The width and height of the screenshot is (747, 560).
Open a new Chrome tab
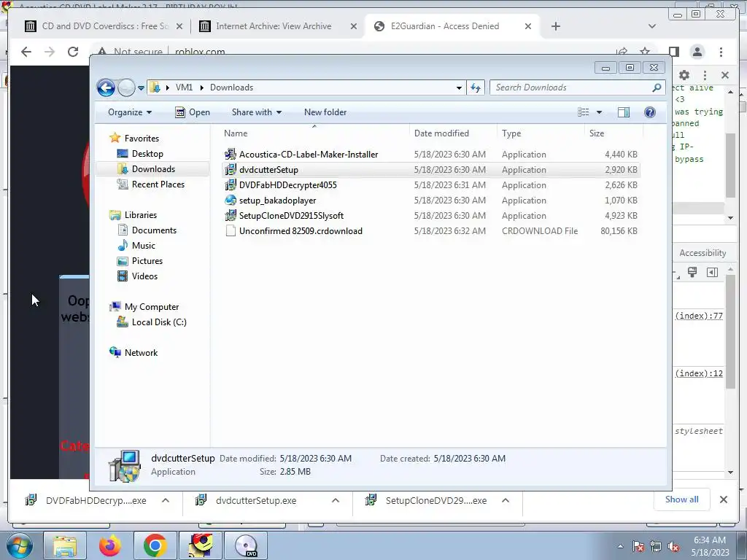click(555, 26)
